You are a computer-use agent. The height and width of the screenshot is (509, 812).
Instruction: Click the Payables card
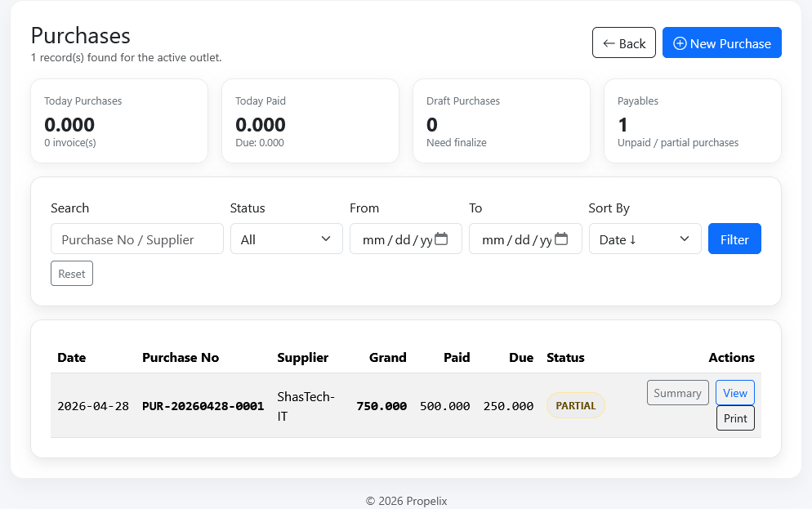tap(693, 121)
